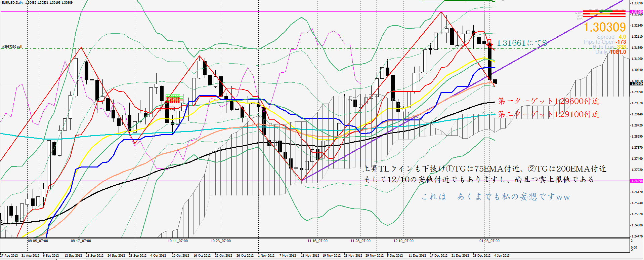
Task: Click 1.27870 on the price scale
Action: 637,147
